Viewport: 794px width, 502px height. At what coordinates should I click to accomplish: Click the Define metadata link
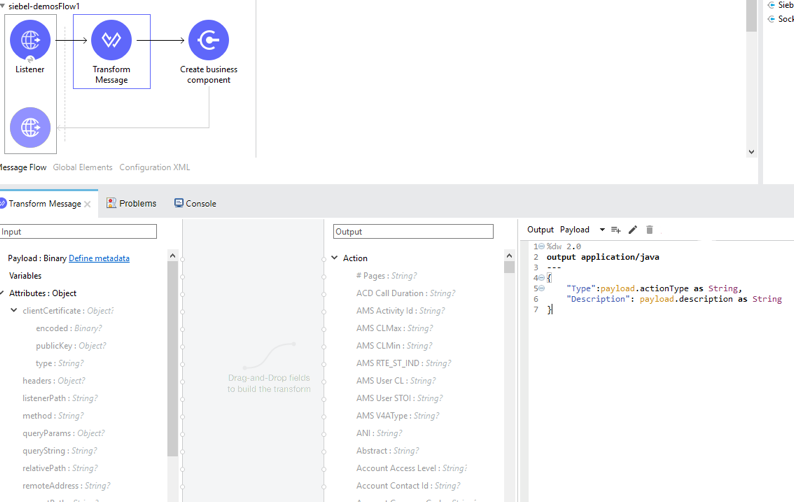point(99,258)
